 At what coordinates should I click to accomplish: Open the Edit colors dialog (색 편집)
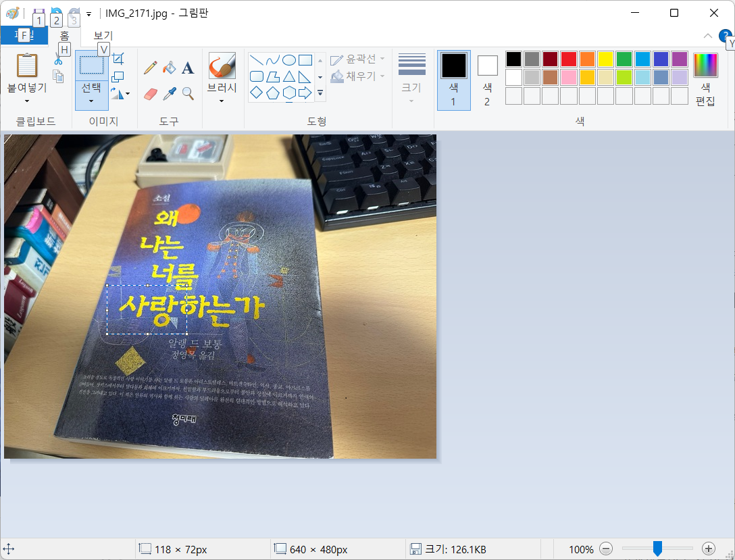[705, 80]
